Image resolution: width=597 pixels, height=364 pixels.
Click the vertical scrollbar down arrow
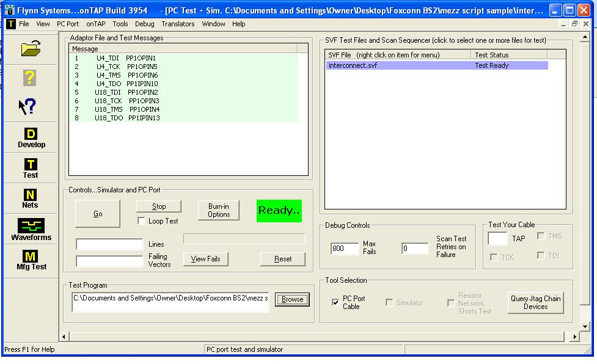(585, 326)
